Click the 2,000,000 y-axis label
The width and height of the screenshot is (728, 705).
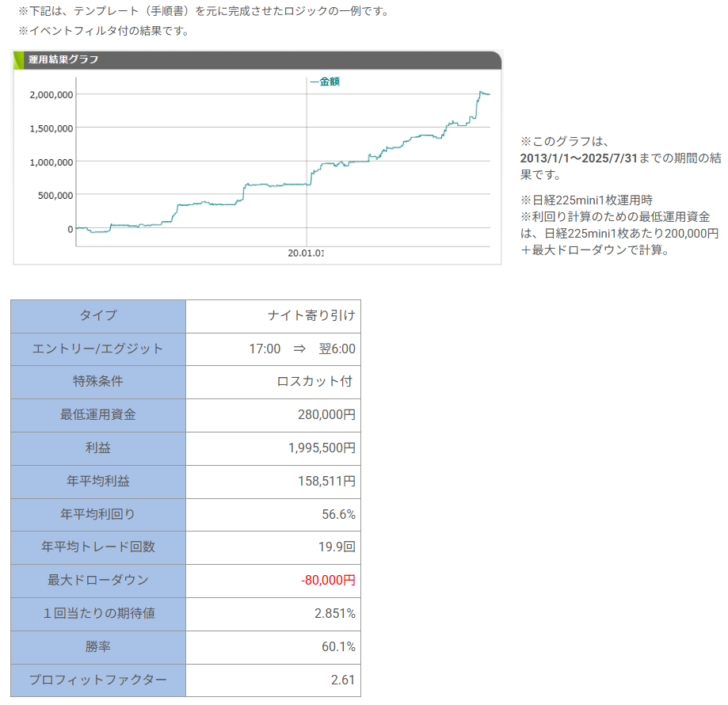(51, 94)
